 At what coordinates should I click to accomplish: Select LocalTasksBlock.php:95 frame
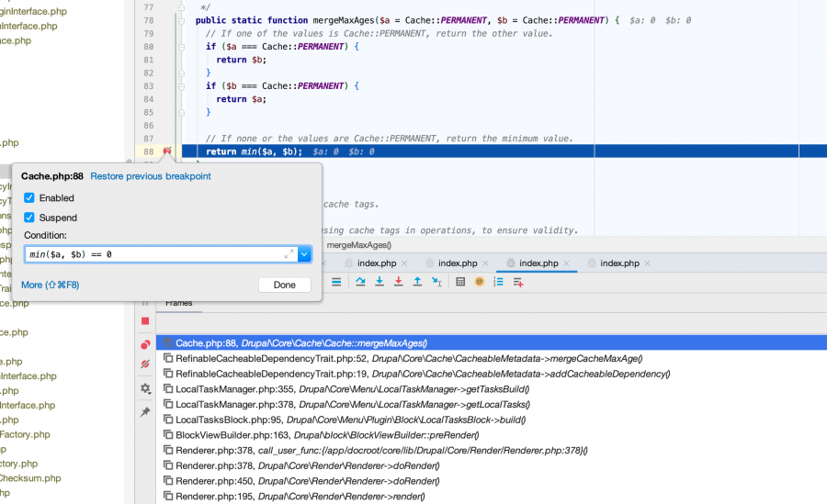pos(491,420)
